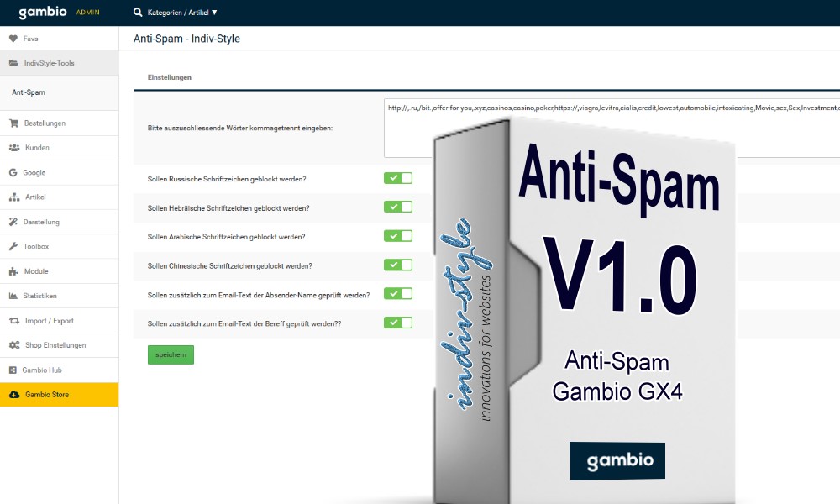The width and height of the screenshot is (840, 504).
Task: Click the ADMIN label in header
Action: [88, 13]
